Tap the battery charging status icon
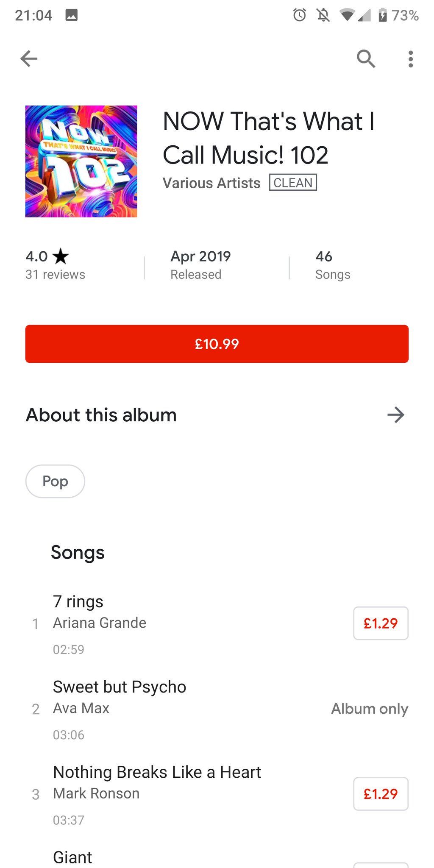This screenshot has width=434, height=868. pyautogui.click(x=382, y=15)
